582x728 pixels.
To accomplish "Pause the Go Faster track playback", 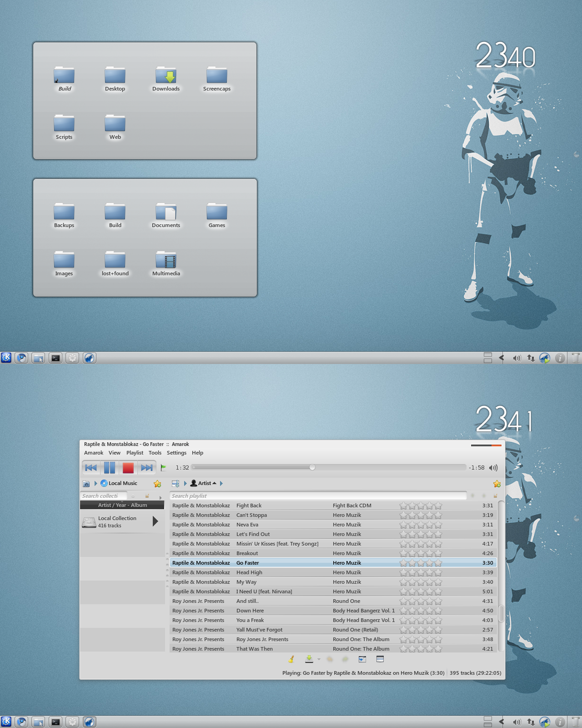I will [x=110, y=468].
